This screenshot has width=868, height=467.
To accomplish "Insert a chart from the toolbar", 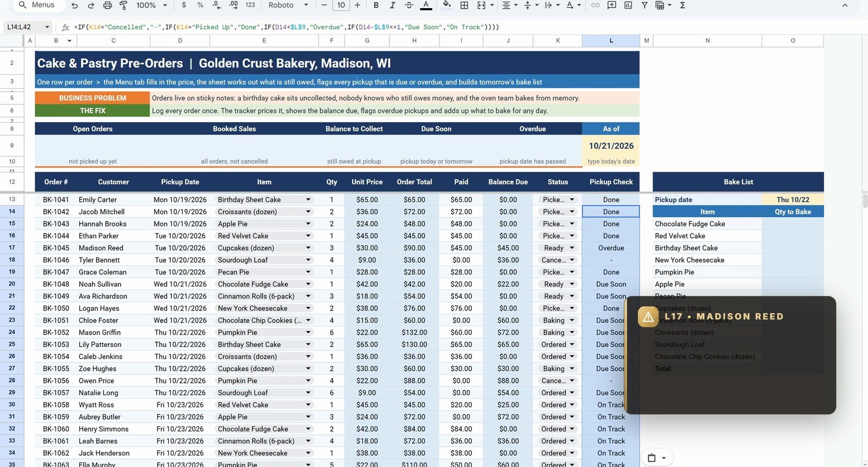I will coord(628,5).
